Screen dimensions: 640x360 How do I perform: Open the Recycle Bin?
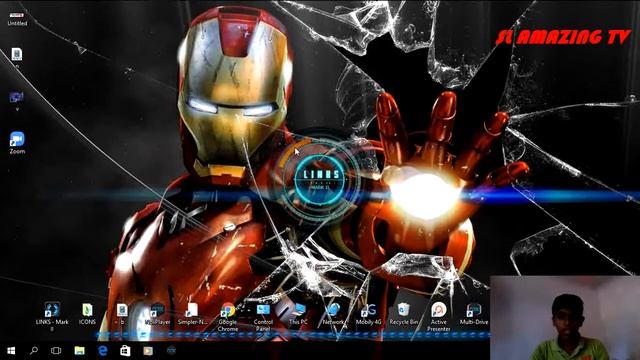pyautogui.click(x=404, y=313)
